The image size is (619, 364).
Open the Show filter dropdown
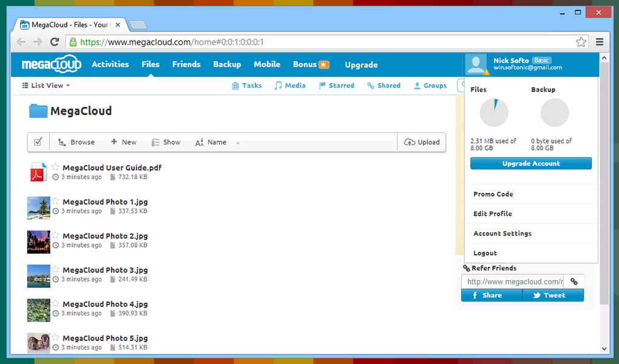point(166,142)
